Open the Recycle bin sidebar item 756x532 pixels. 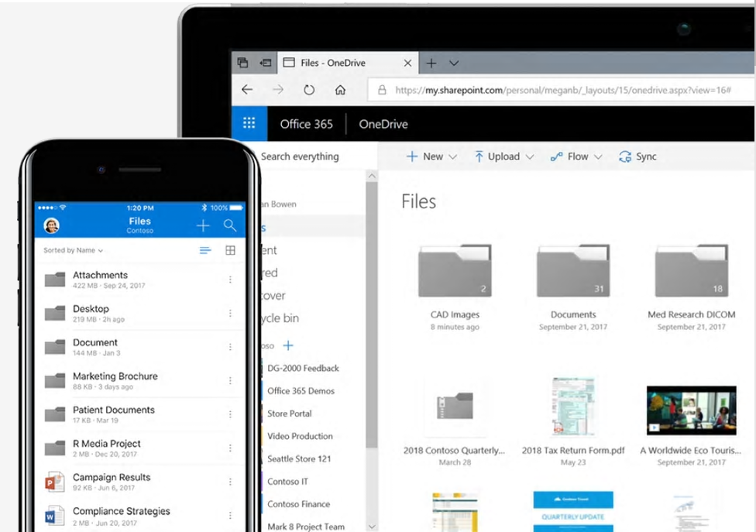coord(280,318)
